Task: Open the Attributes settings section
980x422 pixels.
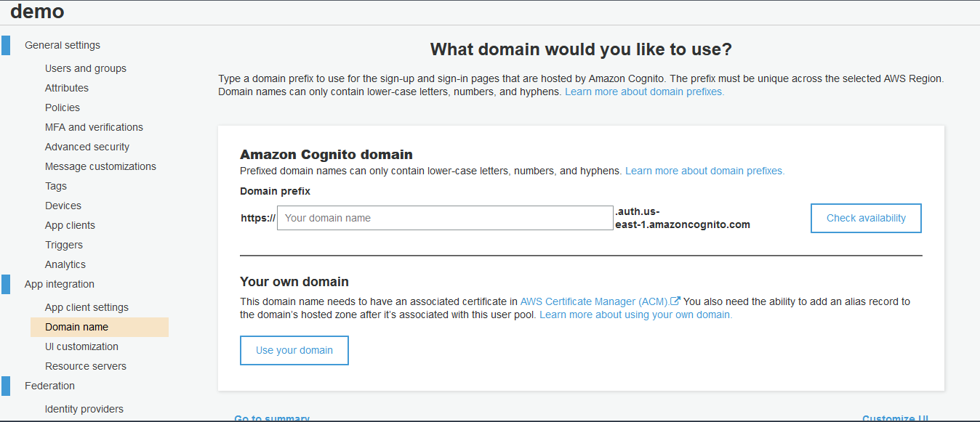Action: (66, 87)
